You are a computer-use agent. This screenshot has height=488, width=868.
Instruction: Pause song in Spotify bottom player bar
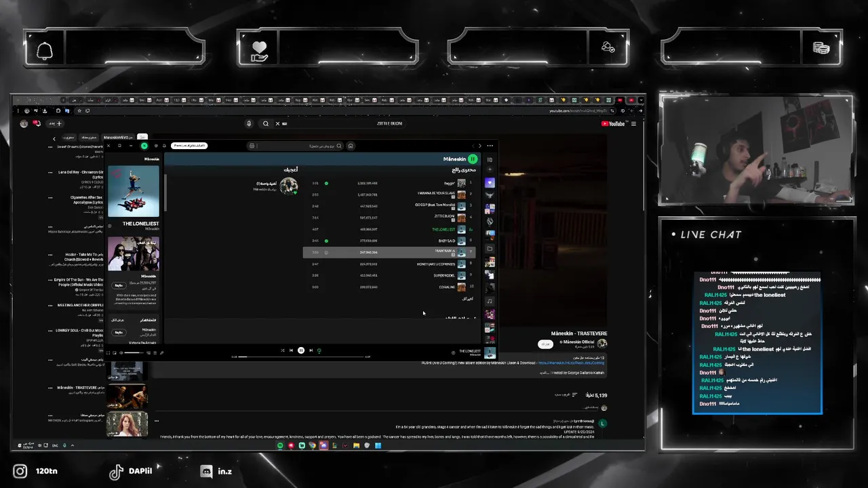pyautogui.click(x=301, y=350)
